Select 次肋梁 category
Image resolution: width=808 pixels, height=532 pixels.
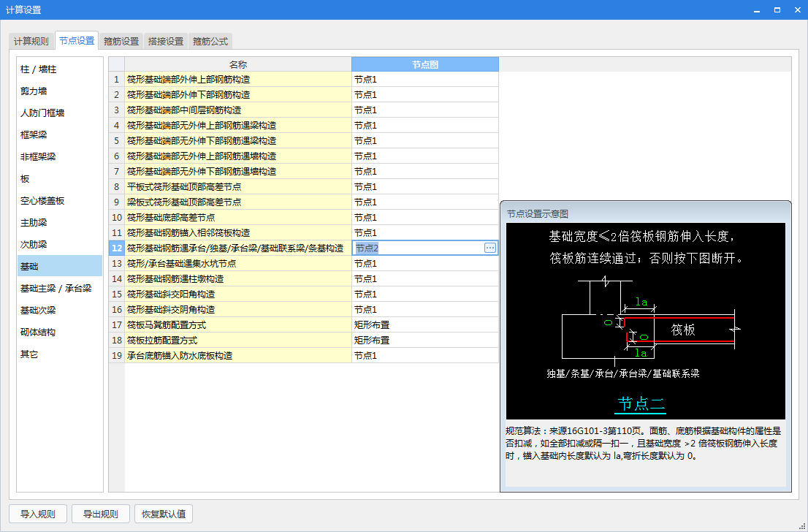point(60,244)
